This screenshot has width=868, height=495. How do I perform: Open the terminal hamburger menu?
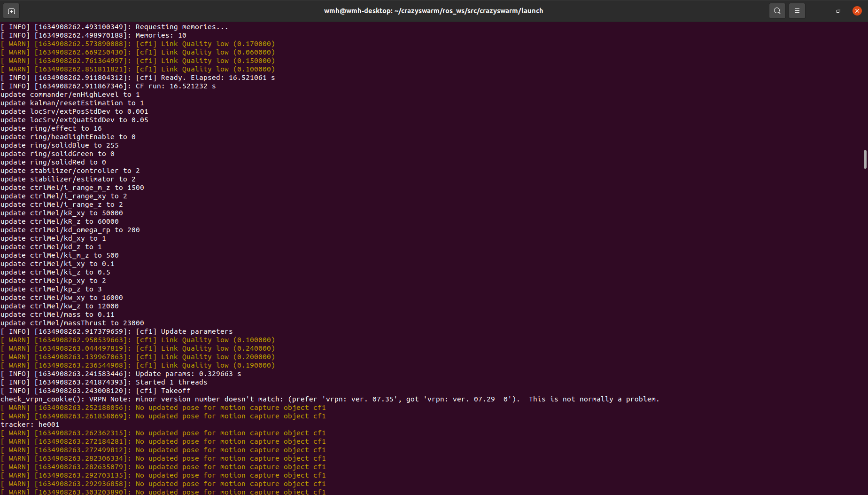tap(797, 11)
